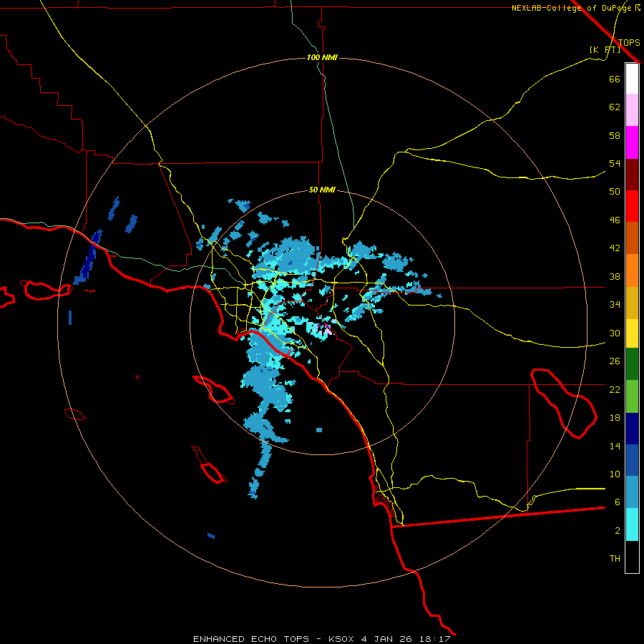Click the bright red legend swatch
This screenshot has width=644, height=644.
[632, 206]
